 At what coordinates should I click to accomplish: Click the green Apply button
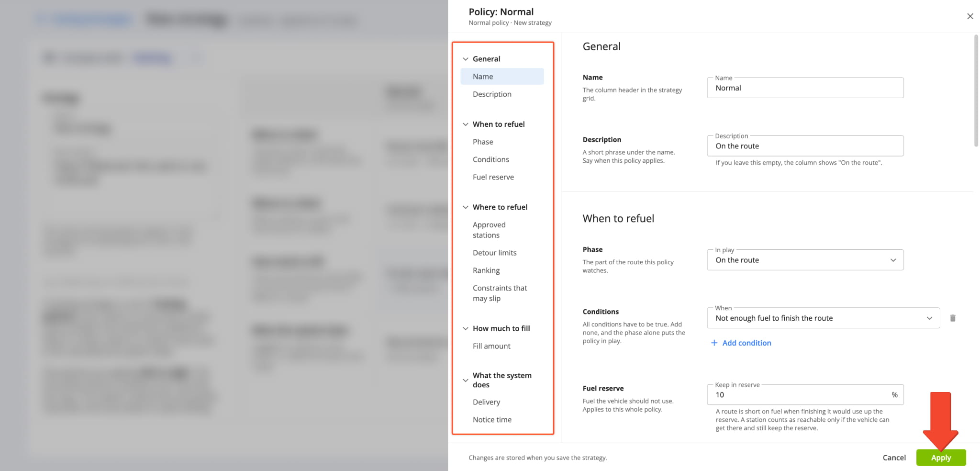tap(941, 458)
